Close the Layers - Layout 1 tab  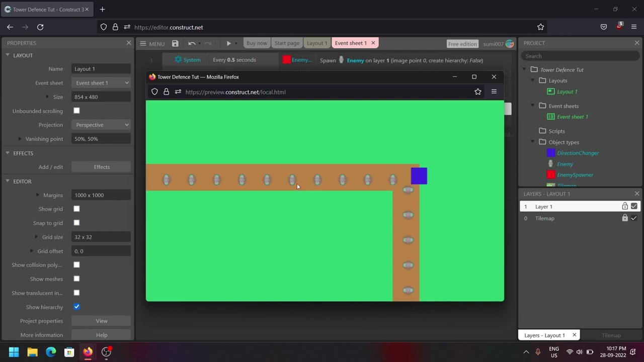(574, 335)
